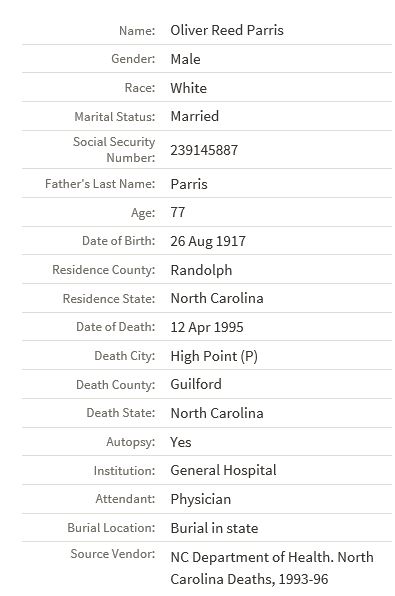Click Burial in state value
The width and height of the screenshot is (395, 596).
(x=214, y=528)
